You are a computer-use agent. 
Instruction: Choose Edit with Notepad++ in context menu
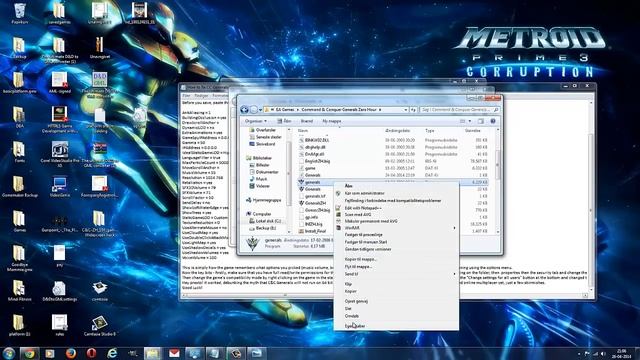(396, 208)
